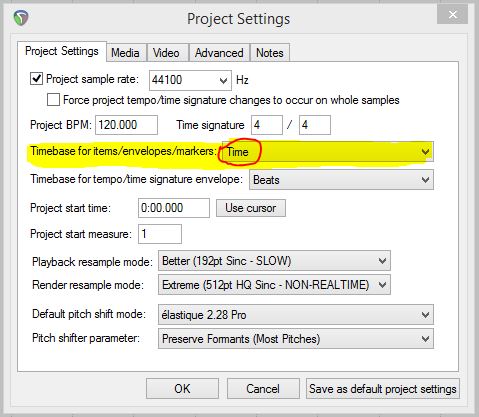Switch to the Video tab
The image size is (479, 417).
tap(166, 53)
